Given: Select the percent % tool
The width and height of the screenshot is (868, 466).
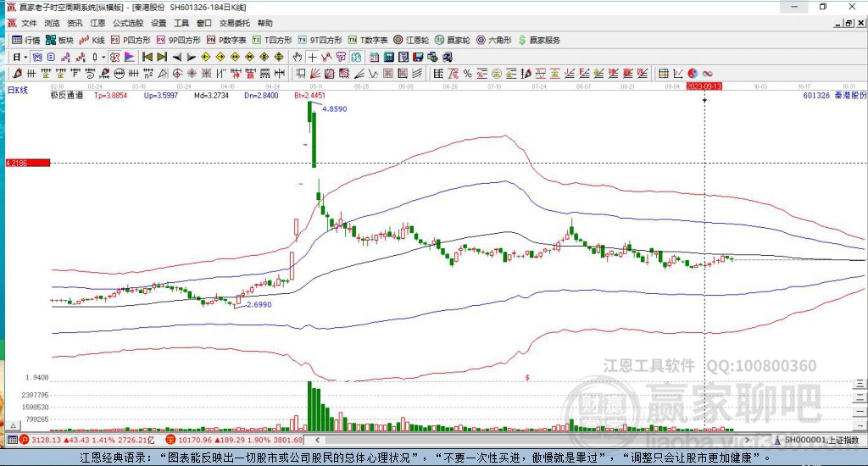Looking at the screenshot, I should coord(467,73).
